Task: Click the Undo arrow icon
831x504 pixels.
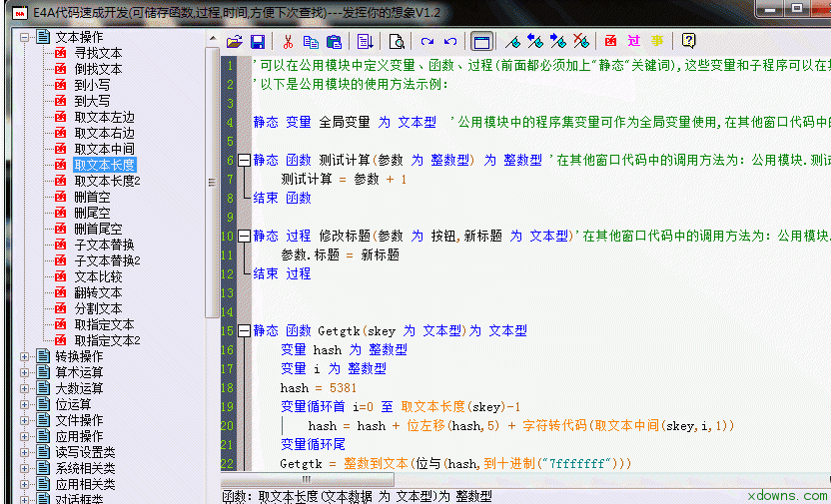Action: click(450, 41)
